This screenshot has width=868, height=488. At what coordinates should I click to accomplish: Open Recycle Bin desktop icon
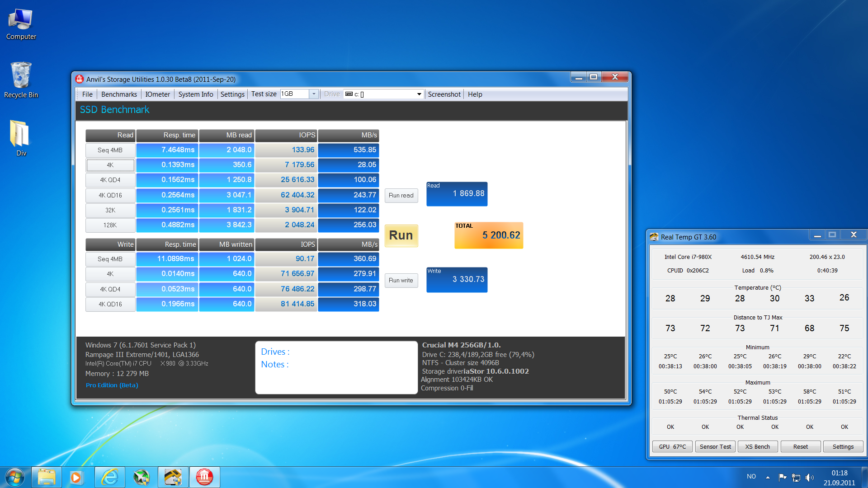pyautogui.click(x=21, y=80)
